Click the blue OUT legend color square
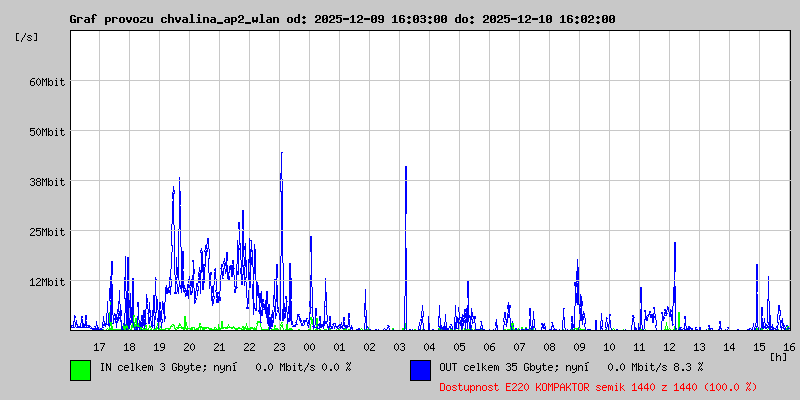This screenshot has height=400, width=800. (420, 370)
